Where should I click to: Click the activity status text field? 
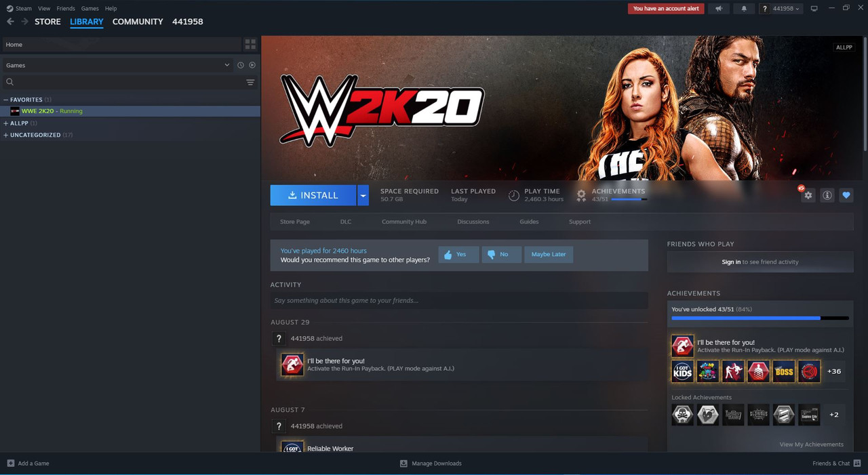point(459,301)
